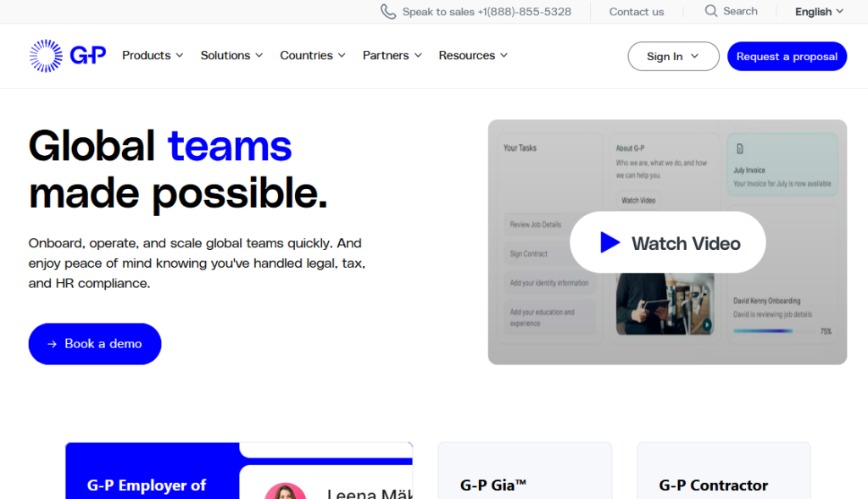This screenshot has width=868, height=499.
Task: Click the arrow icon in Book a demo
Action: point(53,344)
